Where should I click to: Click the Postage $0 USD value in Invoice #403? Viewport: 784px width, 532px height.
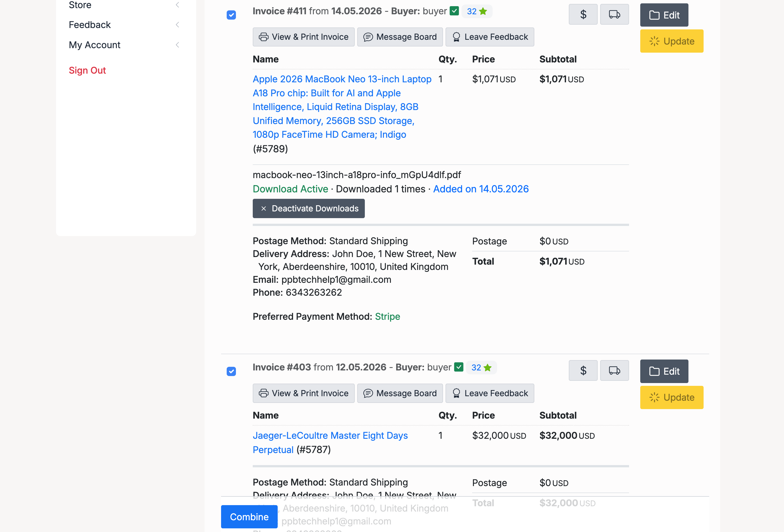click(x=554, y=483)
